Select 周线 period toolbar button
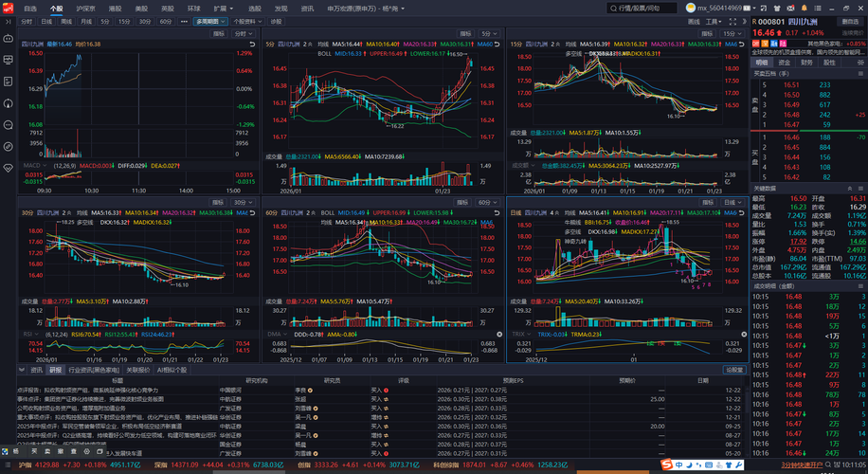The height and width of the screenshot is (474, 868). click(x=66, y=22)
